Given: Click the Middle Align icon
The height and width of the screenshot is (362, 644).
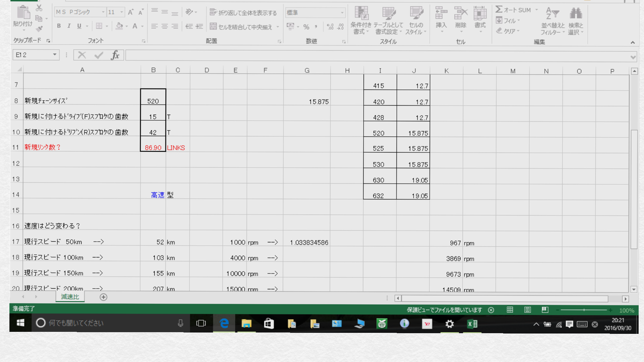Looking at the screenshot, I should tap(165, 12).
